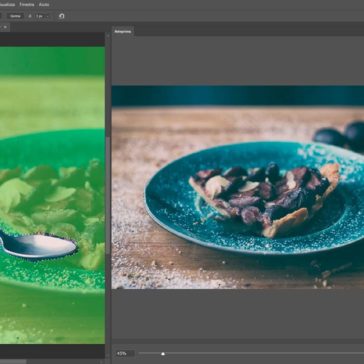Viewport: 364px width, 364px height.
Task: Click the reset arrow icon in options bar
Action: tap(62, 16)
